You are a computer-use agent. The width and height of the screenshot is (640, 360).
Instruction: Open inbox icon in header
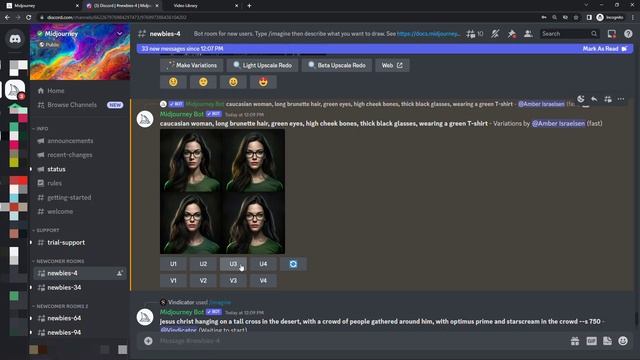coord(611,34)
